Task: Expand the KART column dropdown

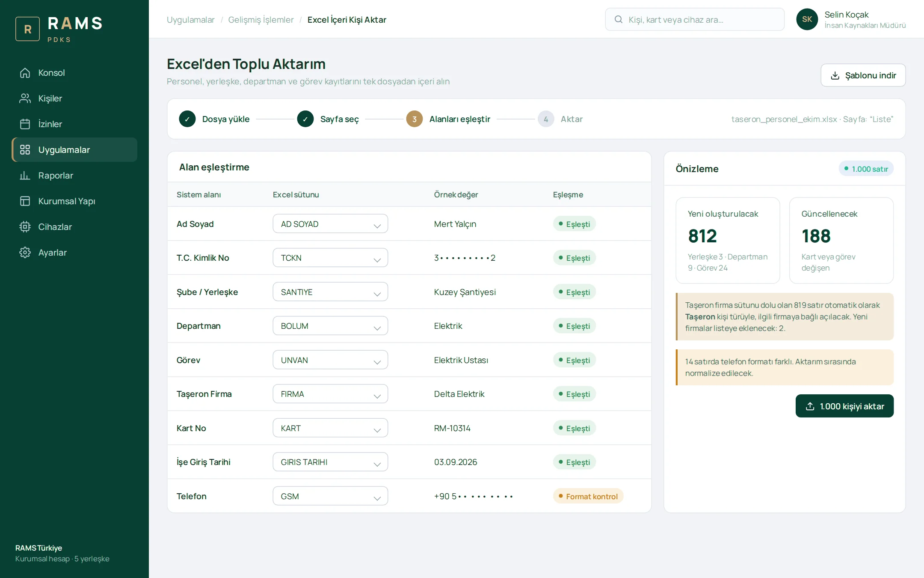Action: [x=330, y=428]
